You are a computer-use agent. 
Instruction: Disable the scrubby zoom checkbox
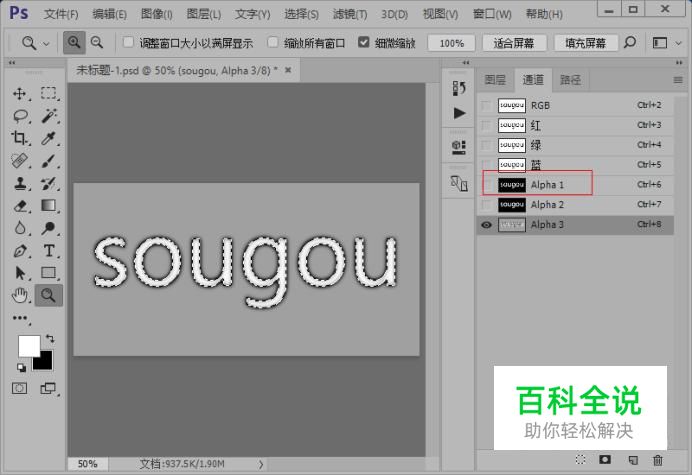click(364, 42)
